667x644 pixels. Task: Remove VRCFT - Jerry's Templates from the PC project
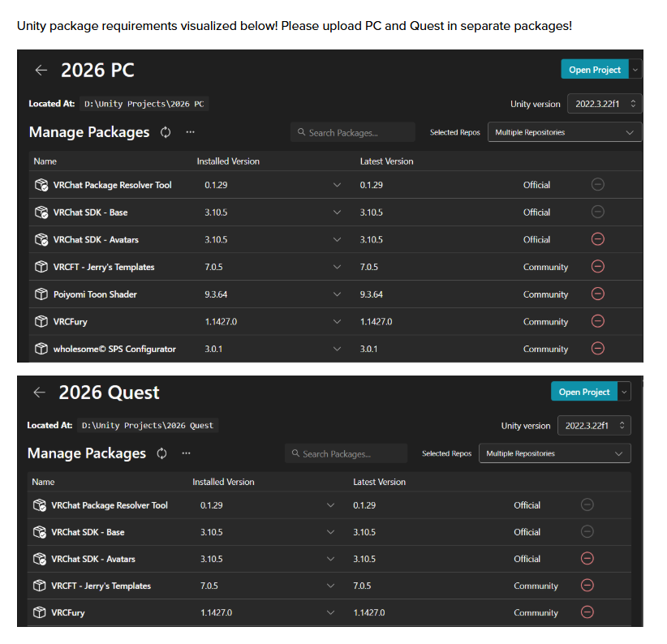598,267
